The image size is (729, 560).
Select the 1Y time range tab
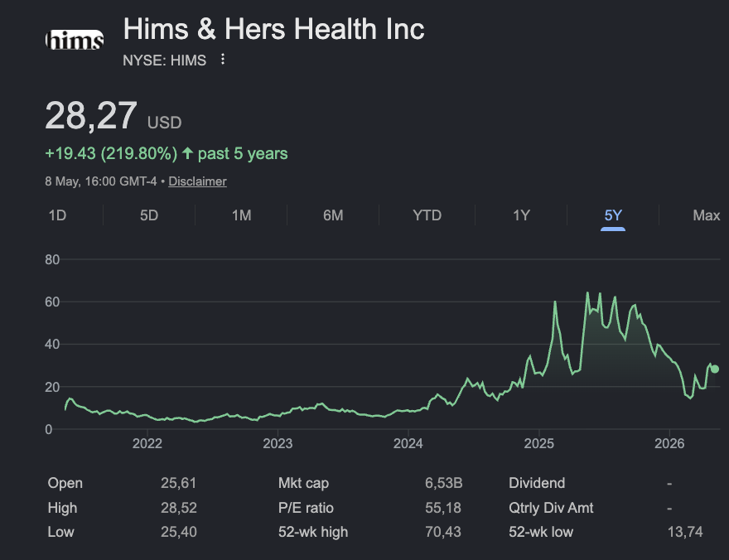pyautogui.click(x=521, y=215)
